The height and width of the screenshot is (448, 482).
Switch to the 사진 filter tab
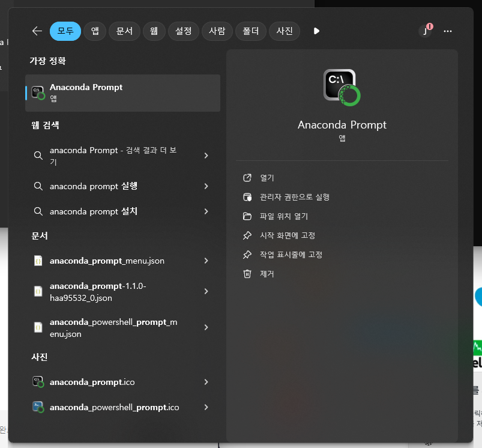click(285, 31)
